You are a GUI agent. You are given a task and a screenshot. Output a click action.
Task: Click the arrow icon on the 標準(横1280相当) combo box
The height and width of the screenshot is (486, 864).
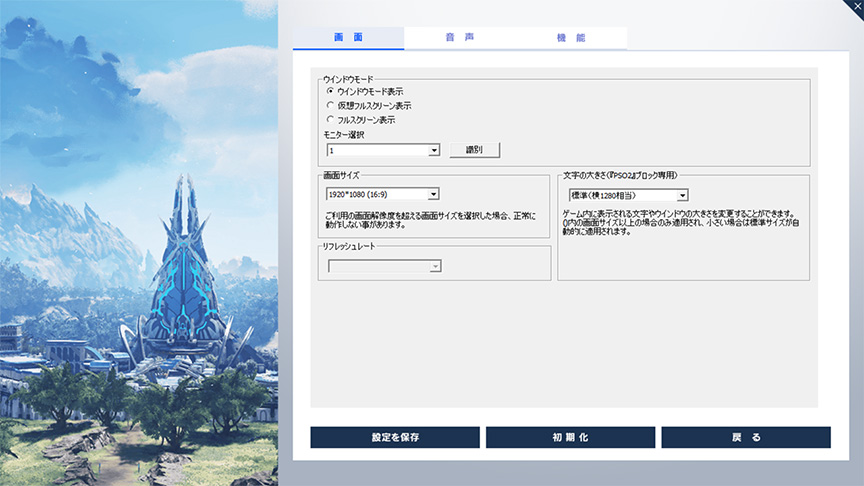[682, 196]
